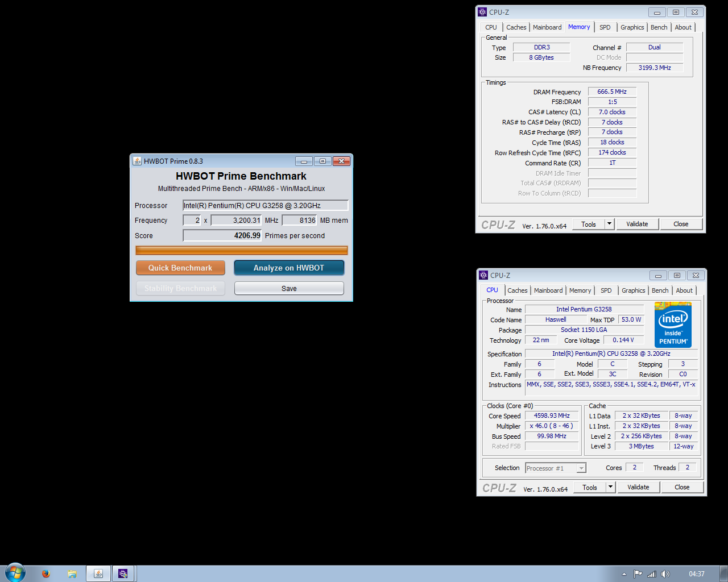
Task: Open Memory tab in lower CPU-Z
Action: coord(580,290)
